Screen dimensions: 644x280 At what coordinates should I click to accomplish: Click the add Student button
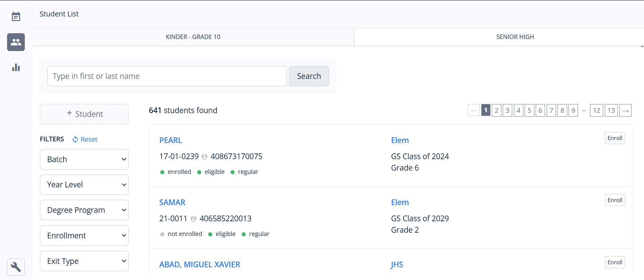(x=84, y=114)
